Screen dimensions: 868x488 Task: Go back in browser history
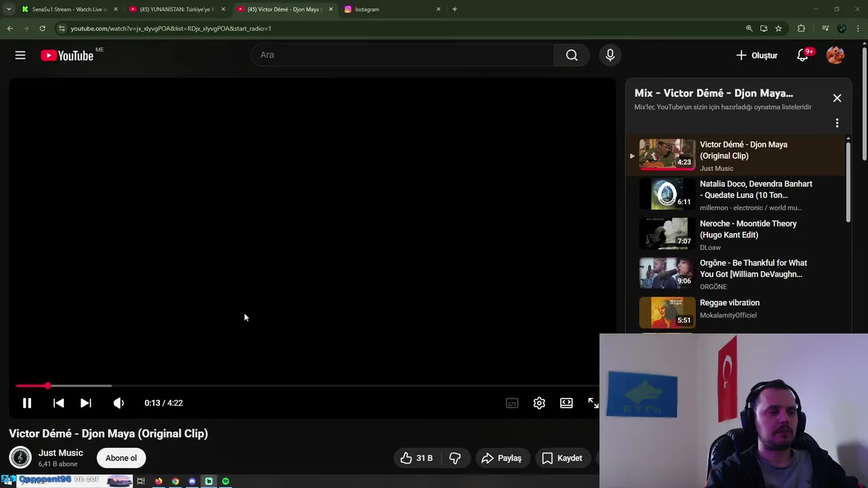pos(9,28)
